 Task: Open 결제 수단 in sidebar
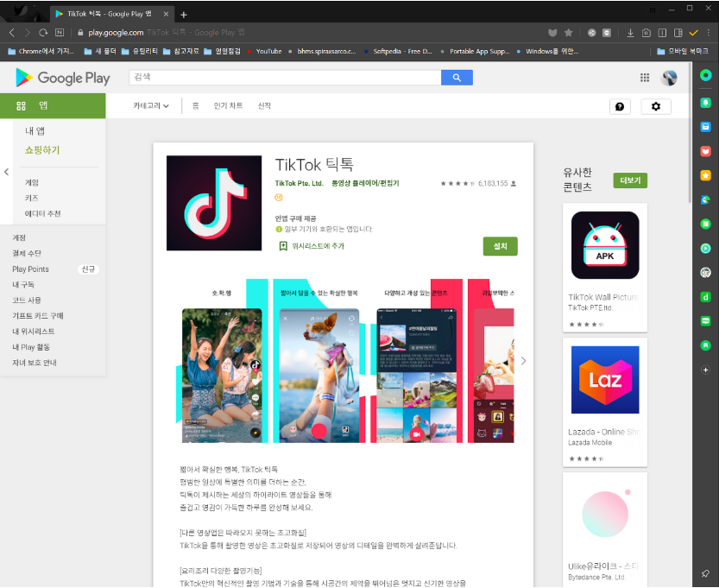click(27, 253)
